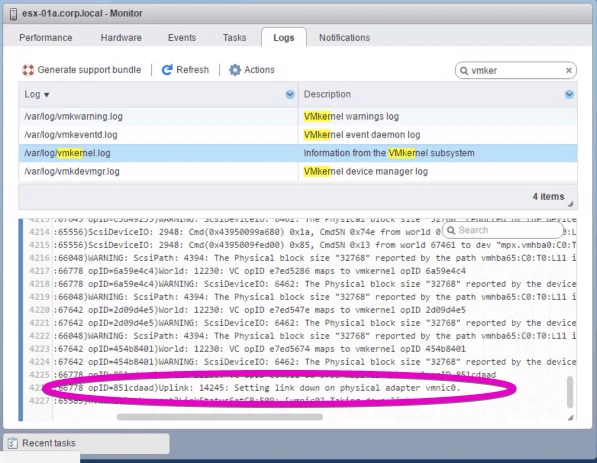Sort by the Log column header
Viewport: 597px width, 463px height.
[37, 94]
